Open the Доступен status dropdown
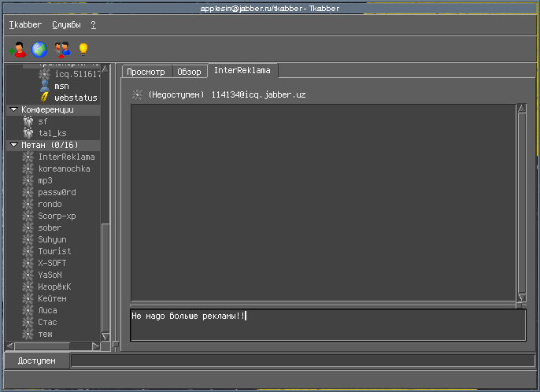540x392 pixels. pyautogui.click(x=37, y=361)
